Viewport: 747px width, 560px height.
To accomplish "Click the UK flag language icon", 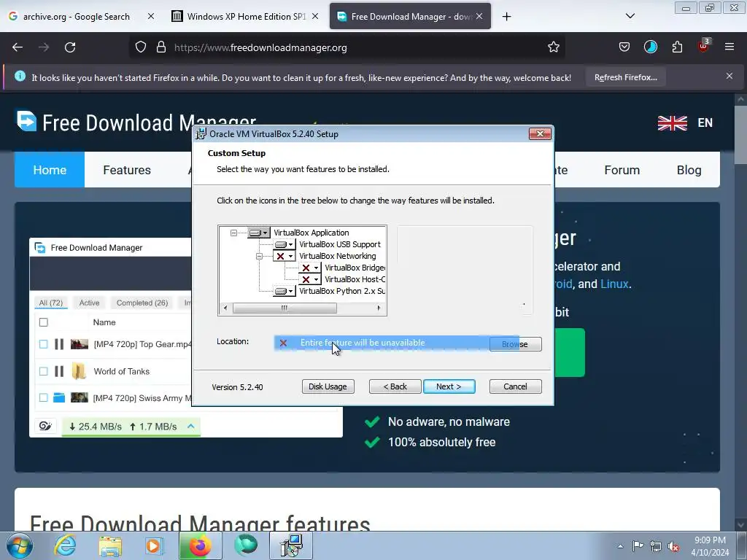I will click(x=672, y=122).
